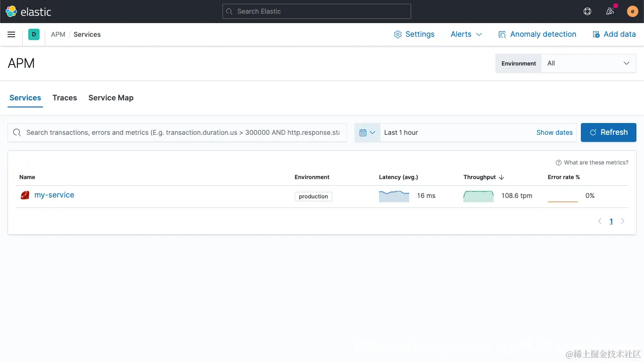Click the throughput sparkline chart
Screen dimensions: 644x362
click(x=479, y=196)
